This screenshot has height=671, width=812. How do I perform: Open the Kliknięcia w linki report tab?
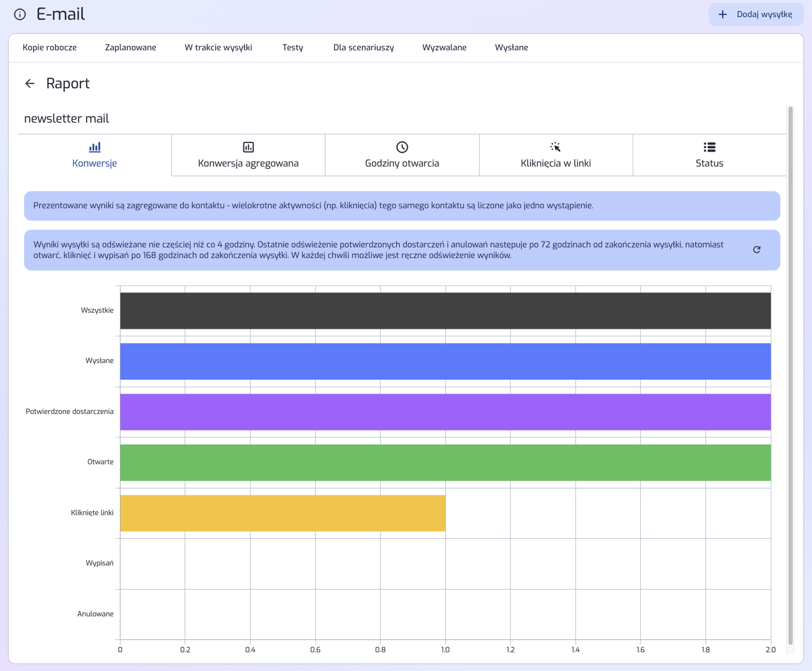coord(556,155)
